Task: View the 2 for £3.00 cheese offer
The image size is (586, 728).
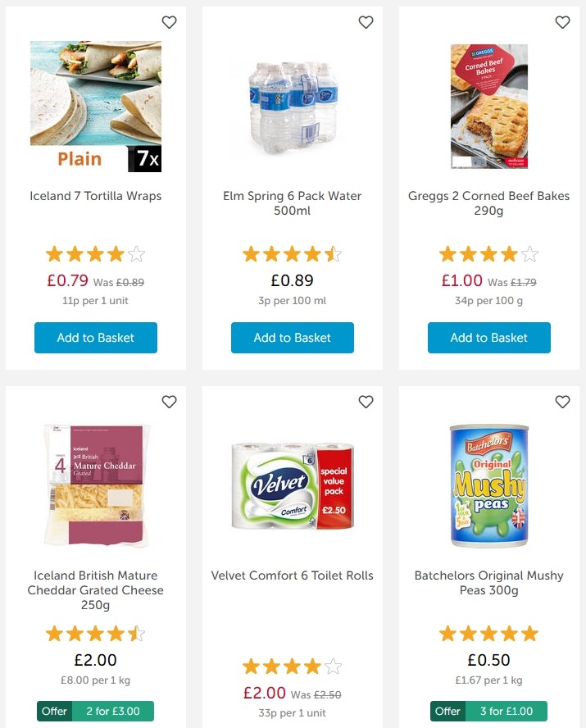Action: point(96,711)
